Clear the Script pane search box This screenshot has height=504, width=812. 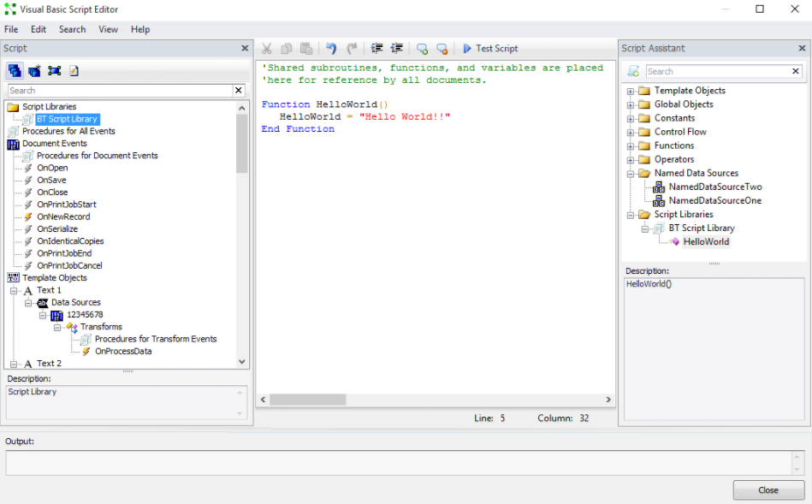(x=239, y=90)
